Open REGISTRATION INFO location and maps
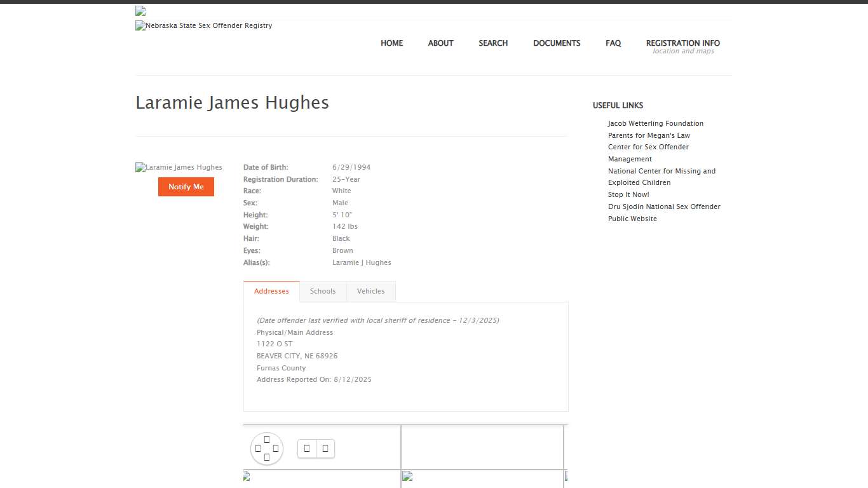Image resolution: width=868 pixels, height=488 pixels. coord(682,43)
